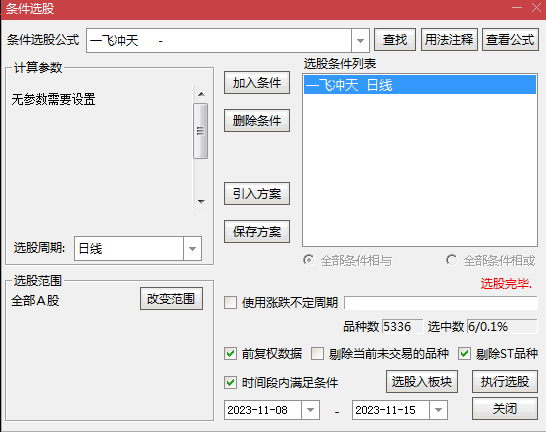Click the parameter panel scrollbar thumb
546x432 pixels.
point(201,131)
